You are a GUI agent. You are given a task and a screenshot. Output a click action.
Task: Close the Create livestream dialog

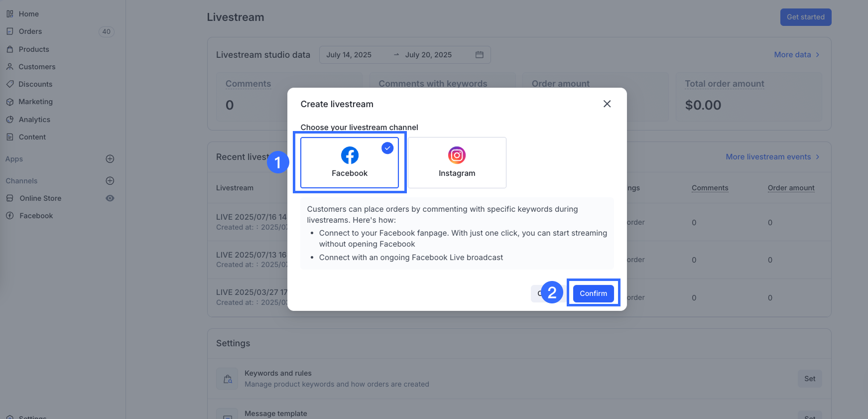tap(607, 104)
